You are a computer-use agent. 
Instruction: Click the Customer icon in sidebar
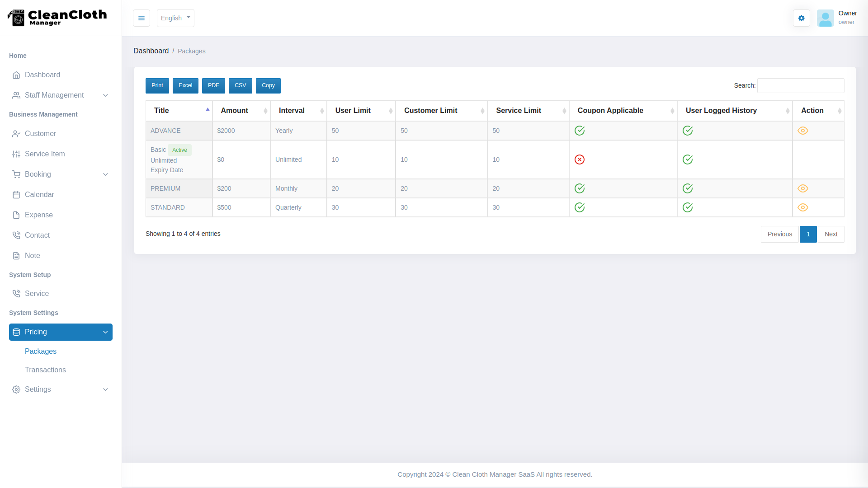17,134
